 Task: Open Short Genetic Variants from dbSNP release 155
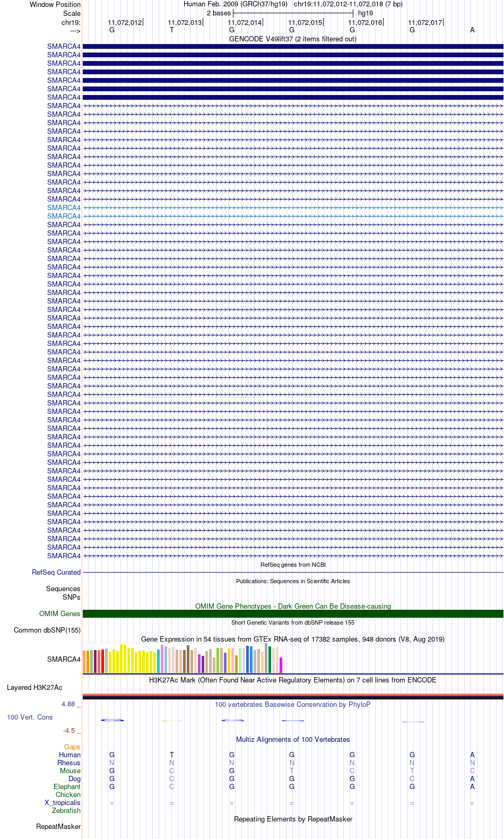293,623
